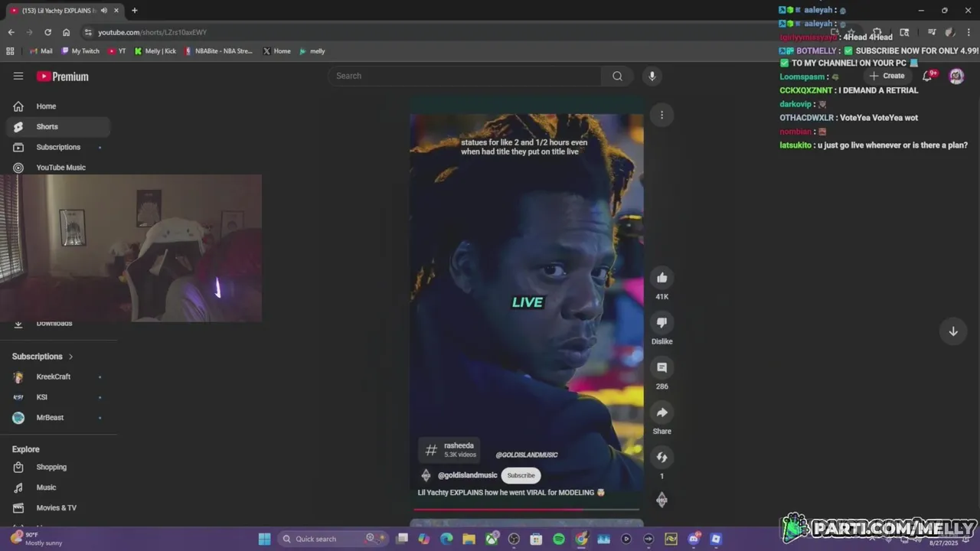This screenshot has width=980, height=551.
Task: Open the rasheeda hashtag chip
Action: point(450,450)
